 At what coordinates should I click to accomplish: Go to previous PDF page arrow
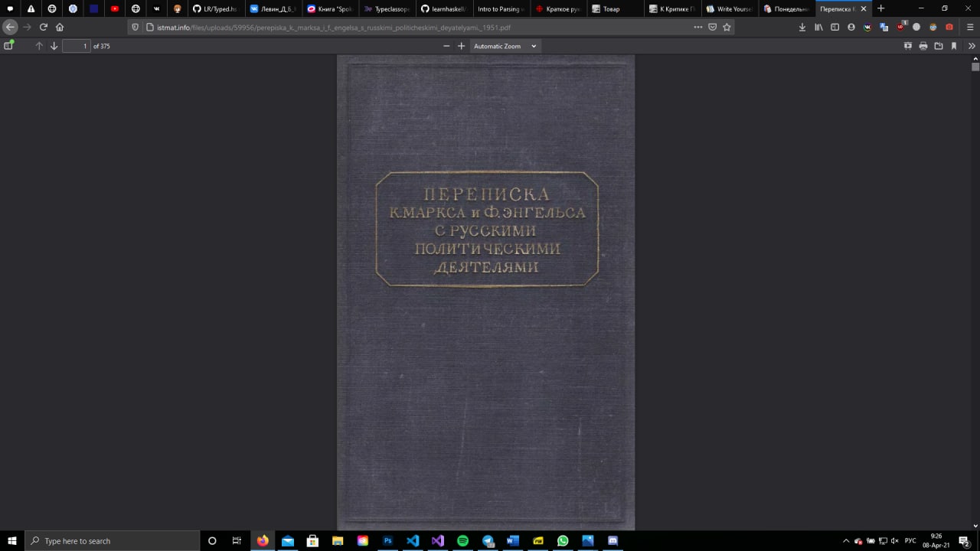tap(39, 46)
